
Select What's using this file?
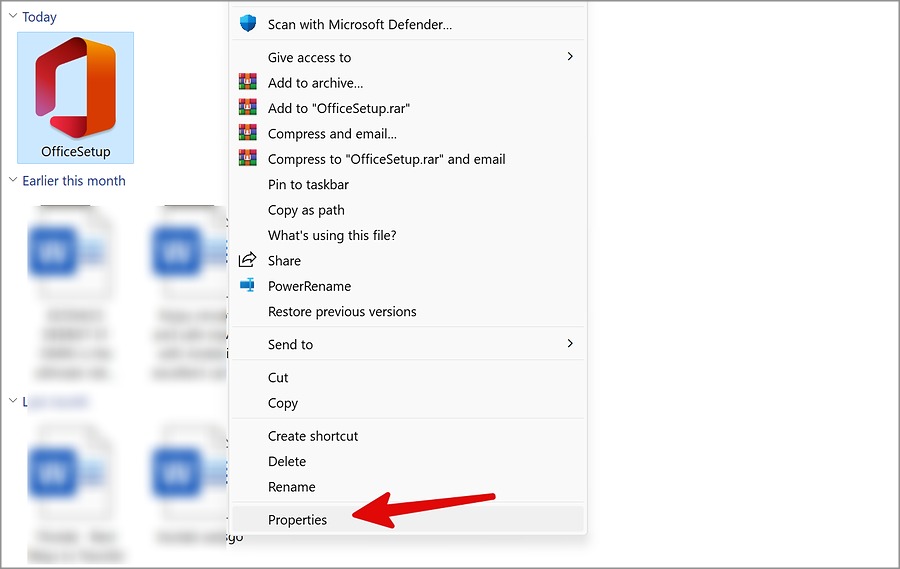(x=408, y=235)
